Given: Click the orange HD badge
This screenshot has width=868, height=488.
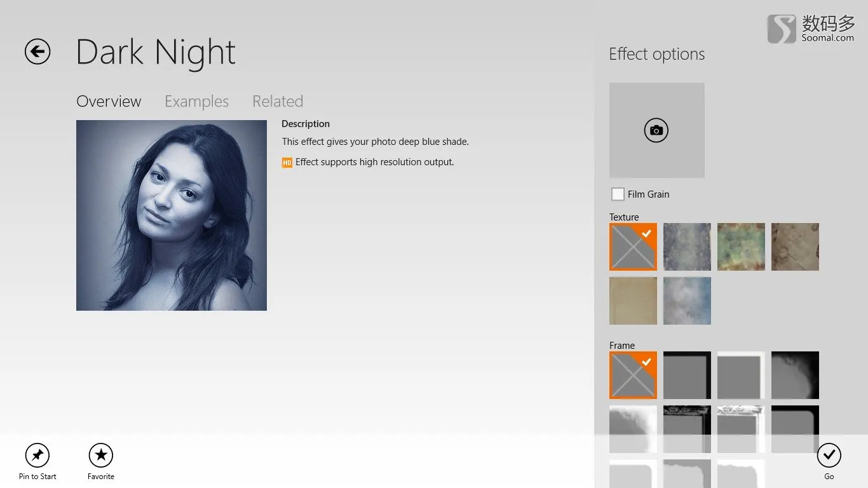Looking at the screenshot, I should click(x=287, y=163).
